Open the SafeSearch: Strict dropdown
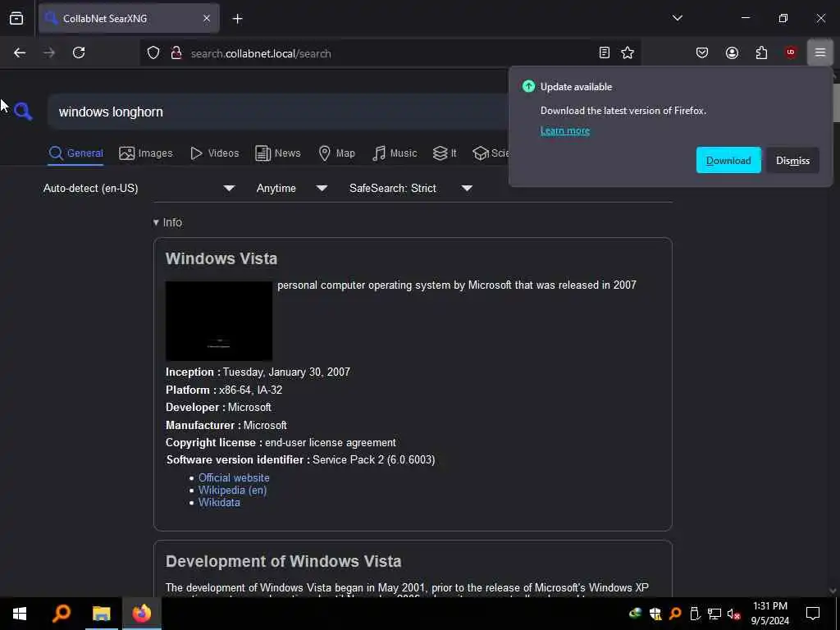This screenshot has height=630, width=840. click(x=411, y=188)
